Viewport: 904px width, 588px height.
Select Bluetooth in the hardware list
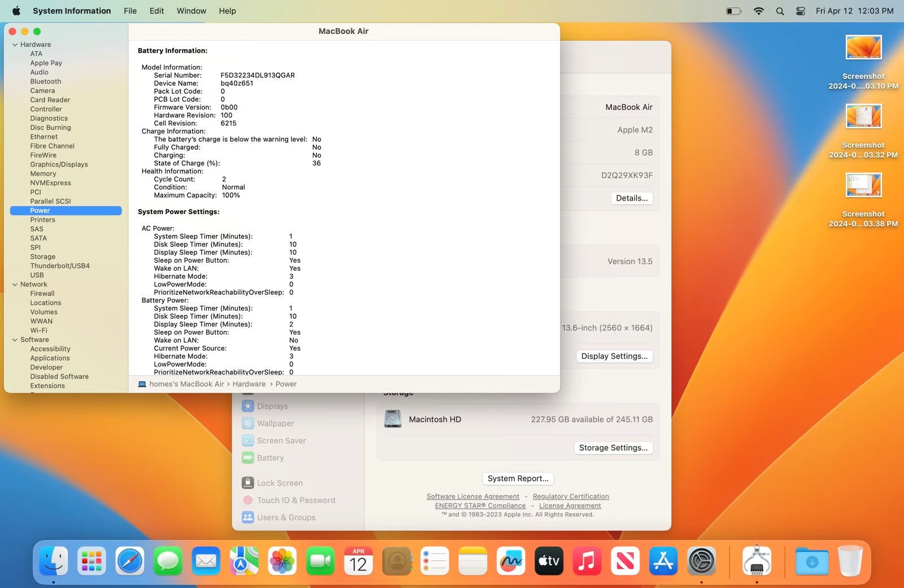click(x=45, y=81)
